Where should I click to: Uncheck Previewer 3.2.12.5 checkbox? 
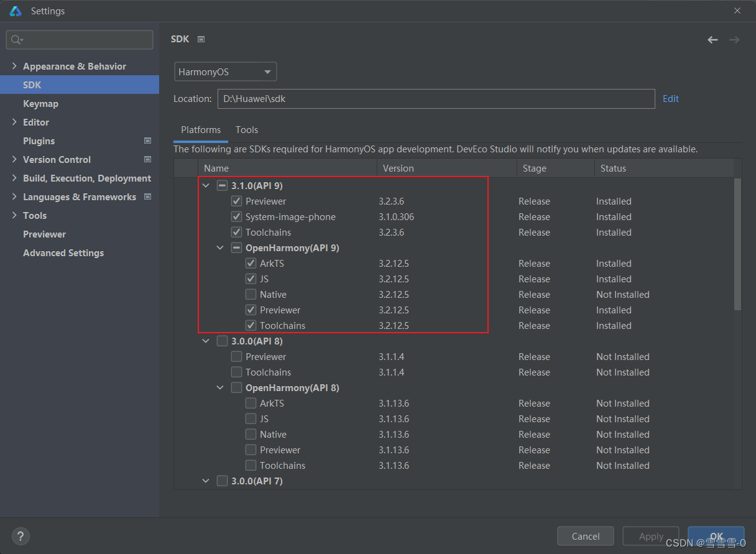[x=251, y=310]
